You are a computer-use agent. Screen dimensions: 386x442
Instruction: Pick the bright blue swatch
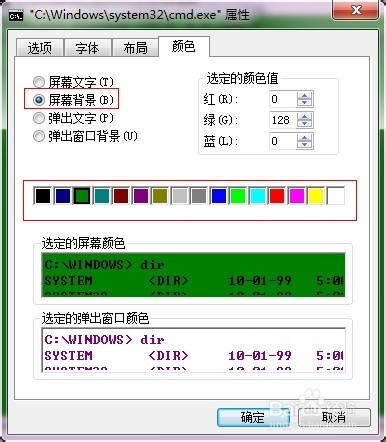click(x=219, y=196)
